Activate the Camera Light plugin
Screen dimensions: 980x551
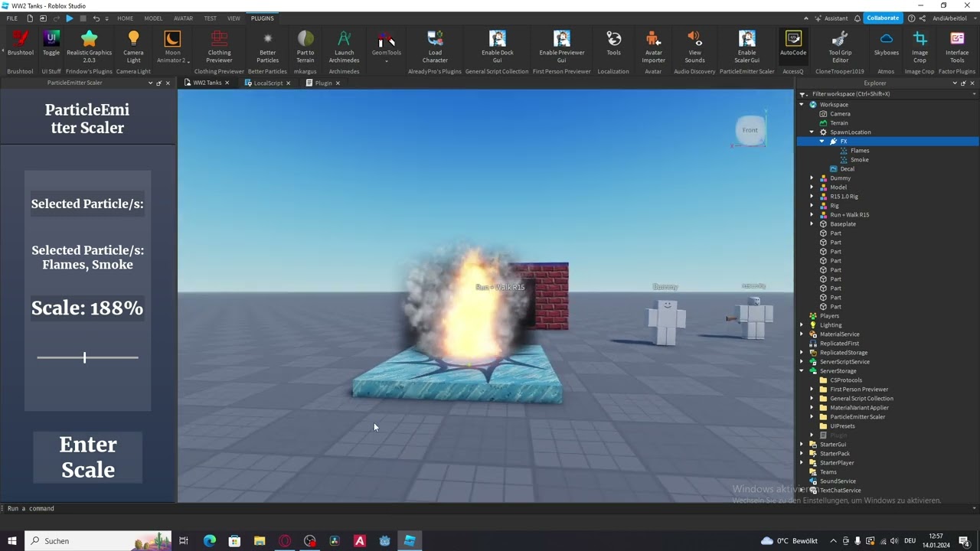click(133, 47)
